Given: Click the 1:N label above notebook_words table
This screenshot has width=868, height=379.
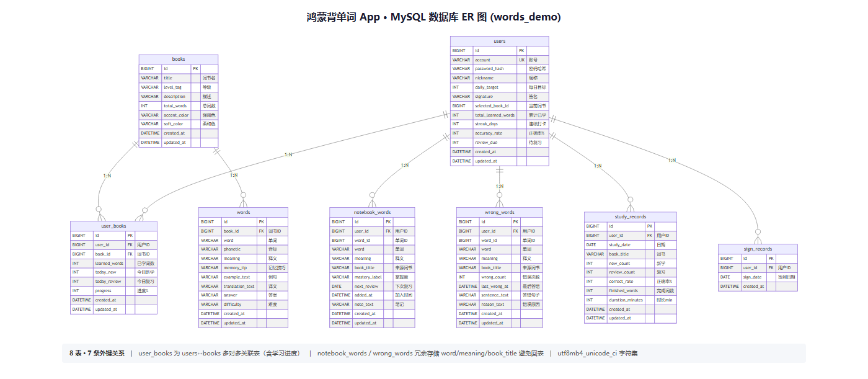Looking at the screenshot, I should click(x=404, y=165).
